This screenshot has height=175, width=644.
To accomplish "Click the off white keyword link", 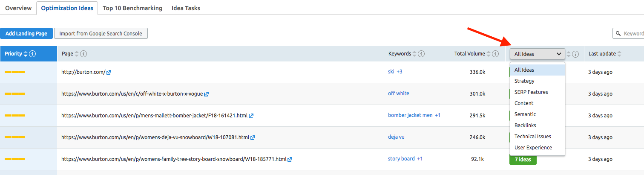I will tap(399, 93).
